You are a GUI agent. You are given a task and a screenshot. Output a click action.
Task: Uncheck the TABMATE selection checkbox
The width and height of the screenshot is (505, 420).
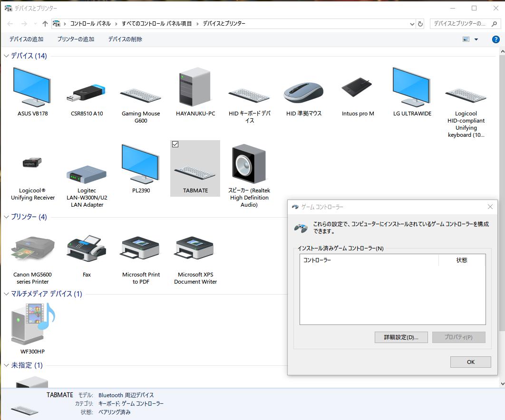[175, 144]
